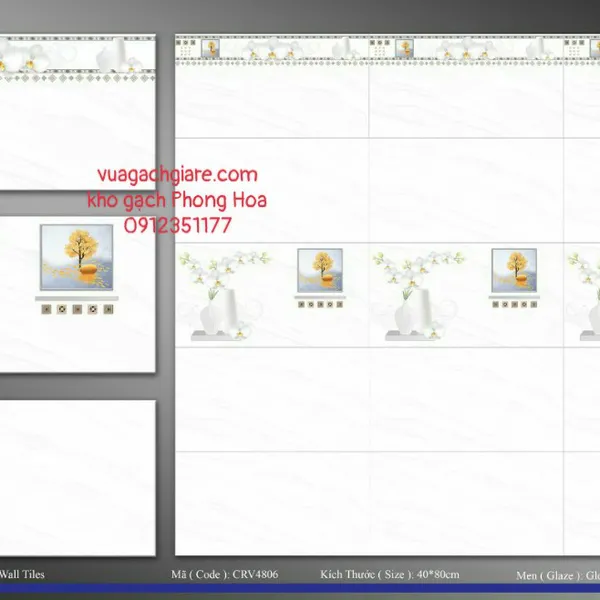600x600 pixels.
Task: Click the Wall Tiles label
Action: pyautogui.click(x=22, y=575)
